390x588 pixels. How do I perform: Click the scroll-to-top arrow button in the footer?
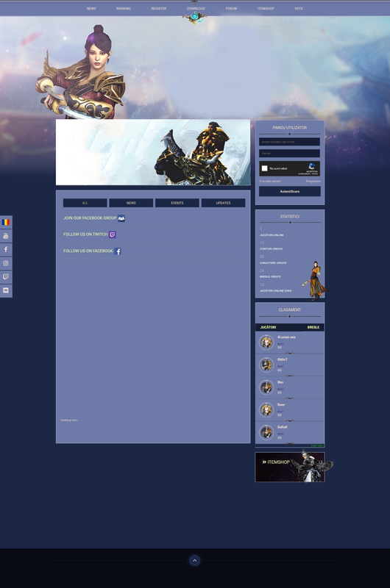194,561
